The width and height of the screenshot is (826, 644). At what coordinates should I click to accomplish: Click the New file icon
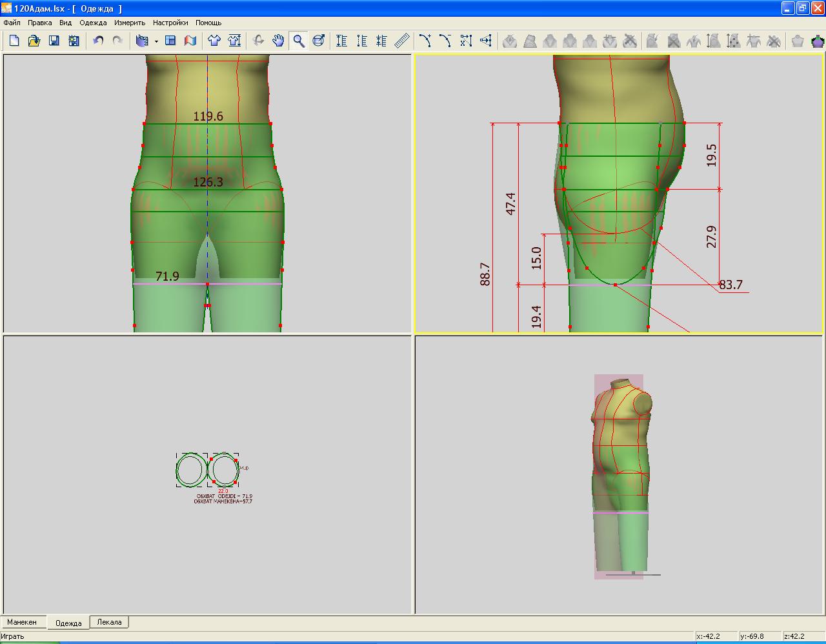pos(14,41)
